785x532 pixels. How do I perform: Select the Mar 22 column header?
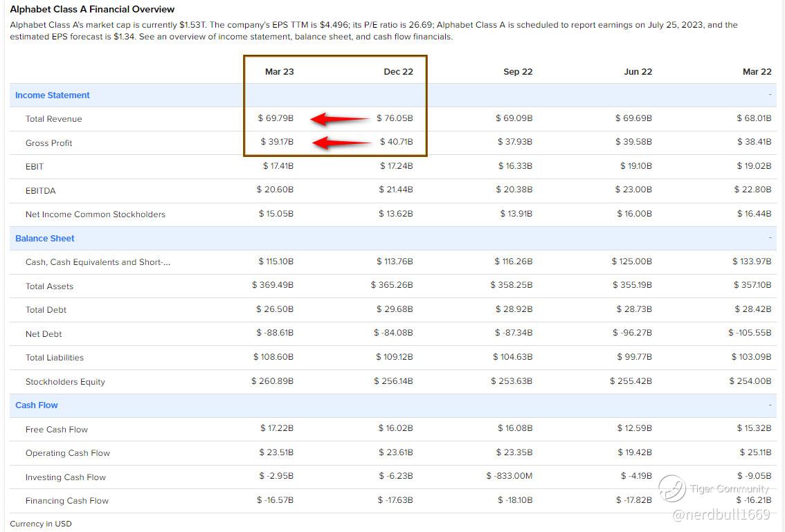coord(757,72)
